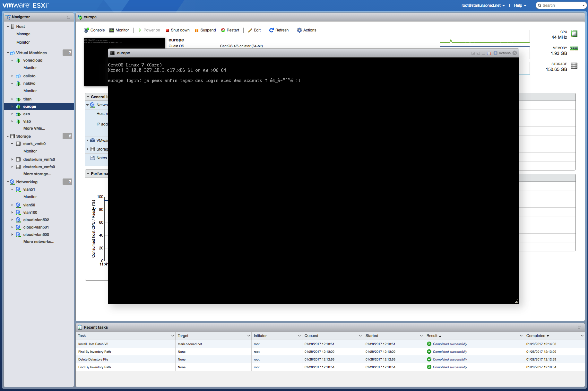The image size is (588, 391).
Task: Open the root@stark.naoned.net user dropdown
Action: pos(483,5)
